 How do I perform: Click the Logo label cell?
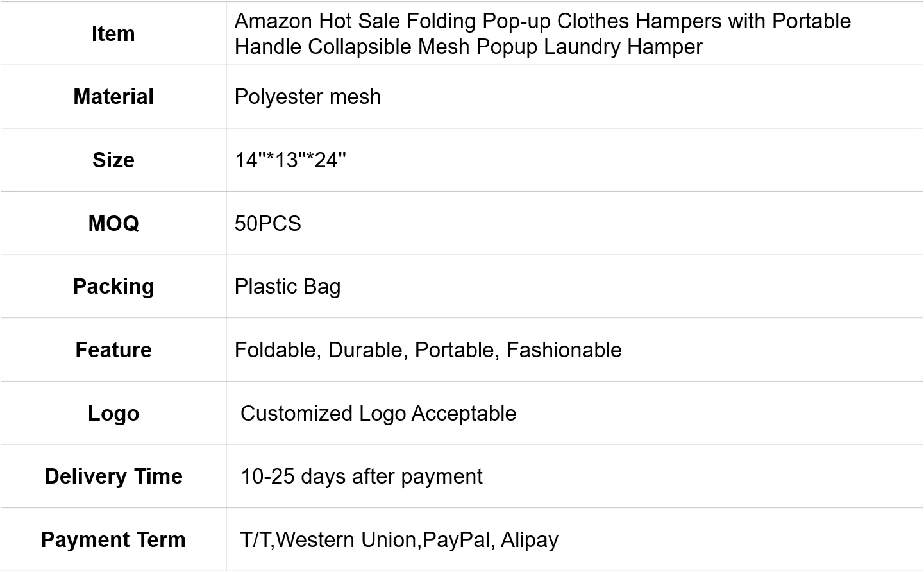[x=113, y=413]
